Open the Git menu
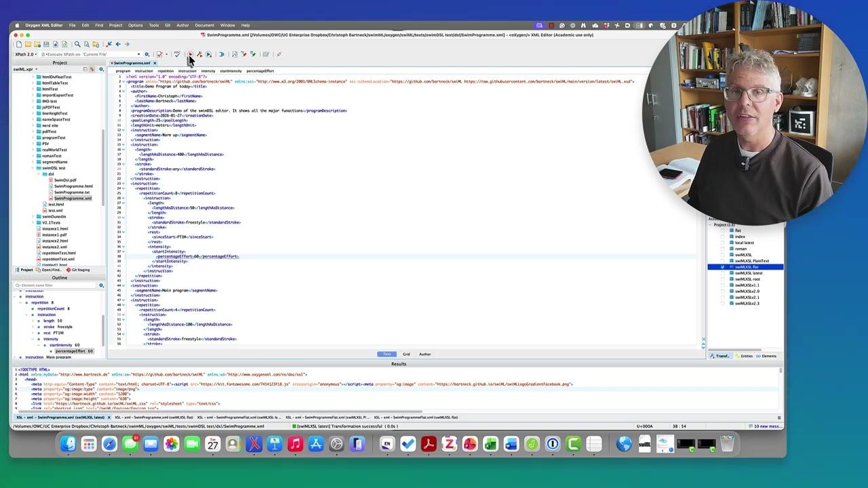 167,25
